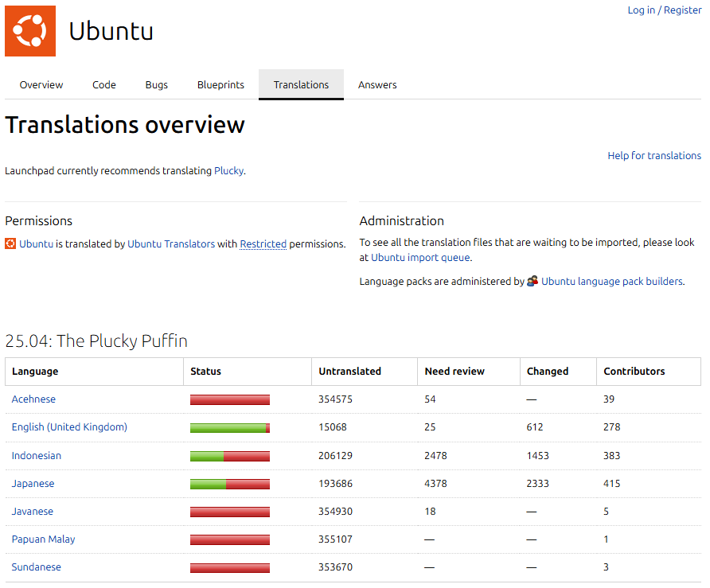Viewport: 710px width, 588px height.
Task: Open the Sundanese language link
Action: 37,567
